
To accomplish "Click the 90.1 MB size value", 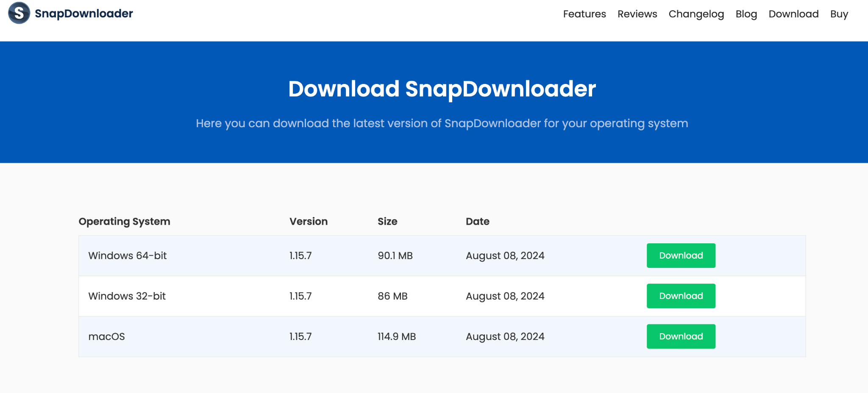I will click(395, 256).
